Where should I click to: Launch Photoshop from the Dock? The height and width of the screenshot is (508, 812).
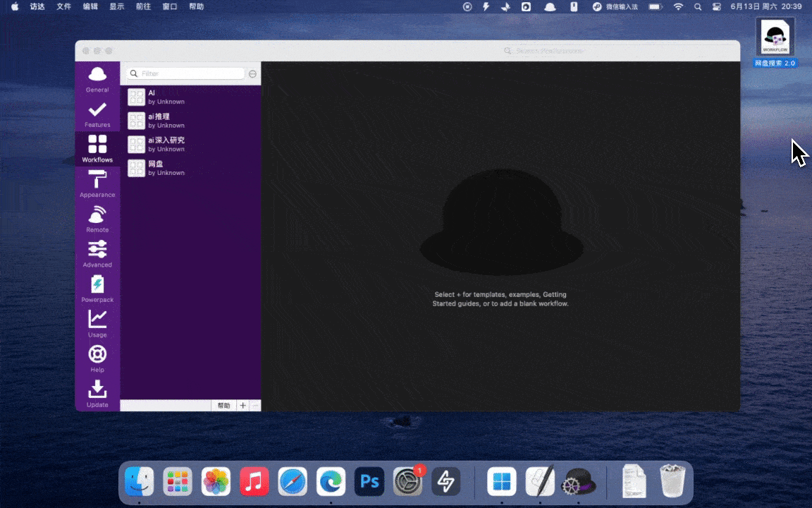369,482
